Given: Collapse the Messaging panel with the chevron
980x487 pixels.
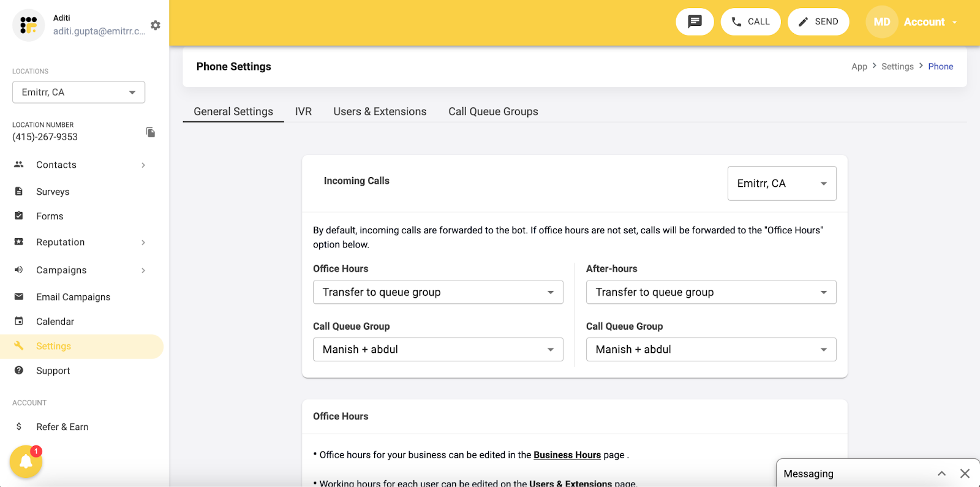Looking at the screenshot, I should [x=942, y=474].
